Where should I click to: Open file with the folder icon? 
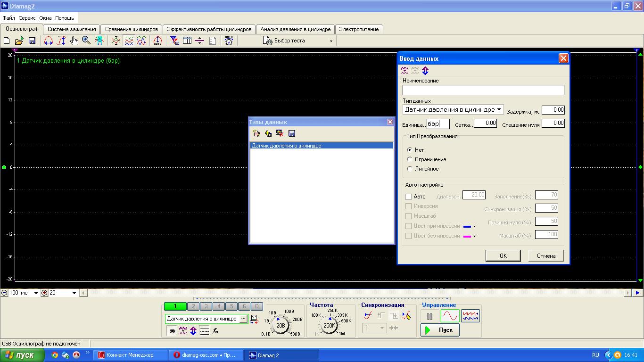(19, 41)
